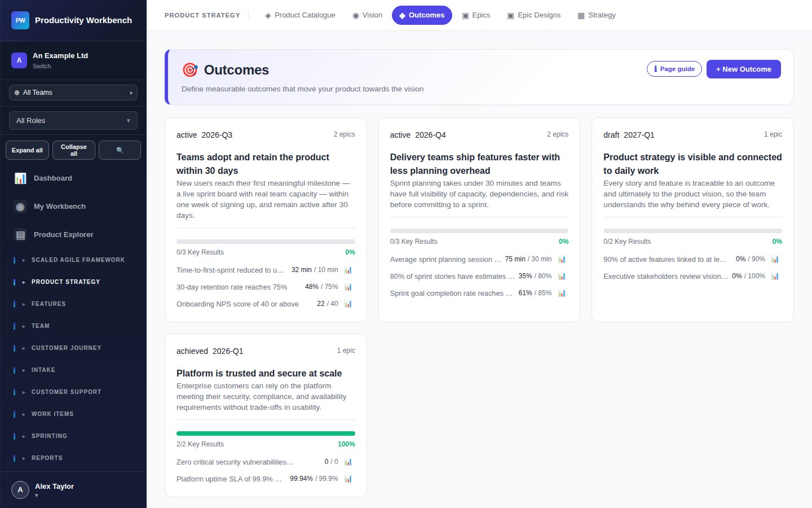Click Alex Taylor's avatar circle
Image resolution: width=812 pixels, height=508 pixels.
[20, 490]
